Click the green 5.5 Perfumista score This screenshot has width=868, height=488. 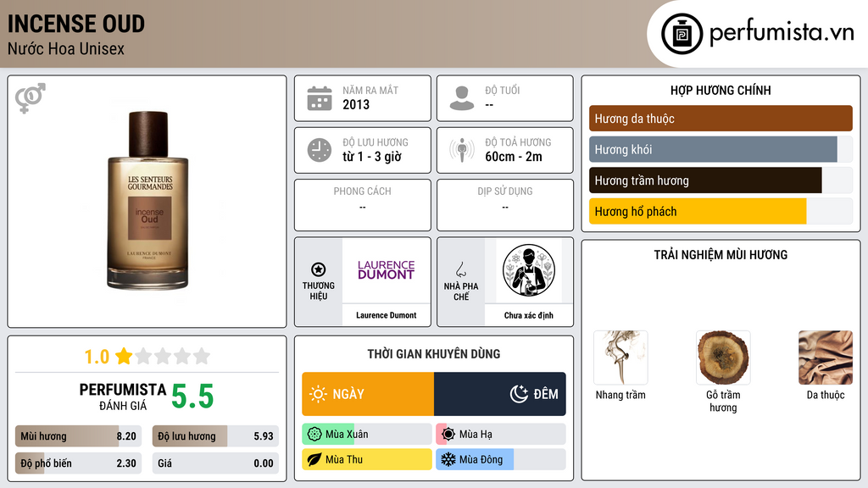tap(192, 396)
